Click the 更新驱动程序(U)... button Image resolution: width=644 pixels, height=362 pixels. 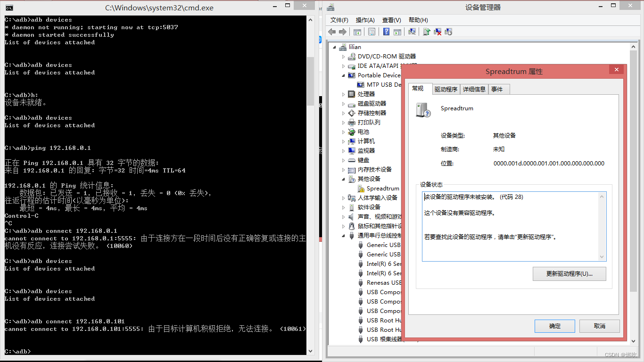pyautogui.click(x=570, y=274)
